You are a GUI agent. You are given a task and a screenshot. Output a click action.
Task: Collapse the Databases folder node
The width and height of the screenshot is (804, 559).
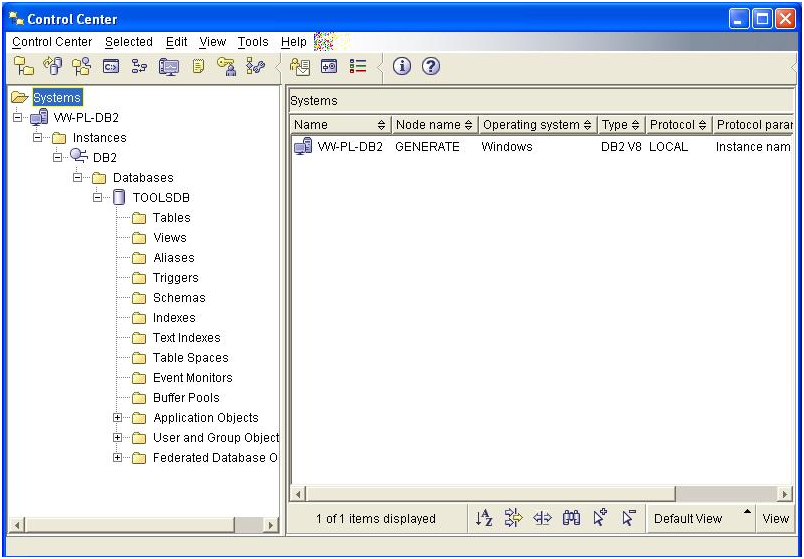pyautogui.click(x=77, y=177)
